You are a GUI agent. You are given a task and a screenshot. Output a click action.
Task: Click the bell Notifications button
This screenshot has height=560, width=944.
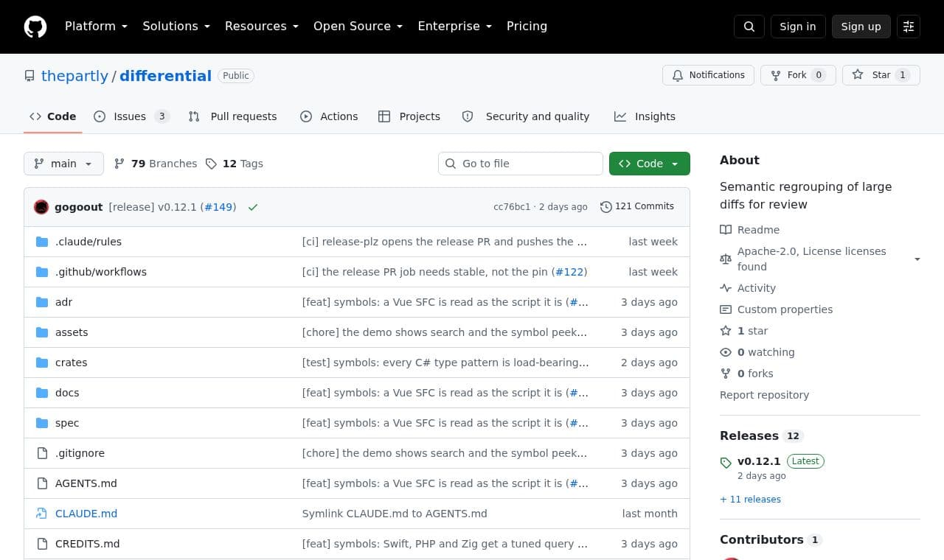(708, 75)
